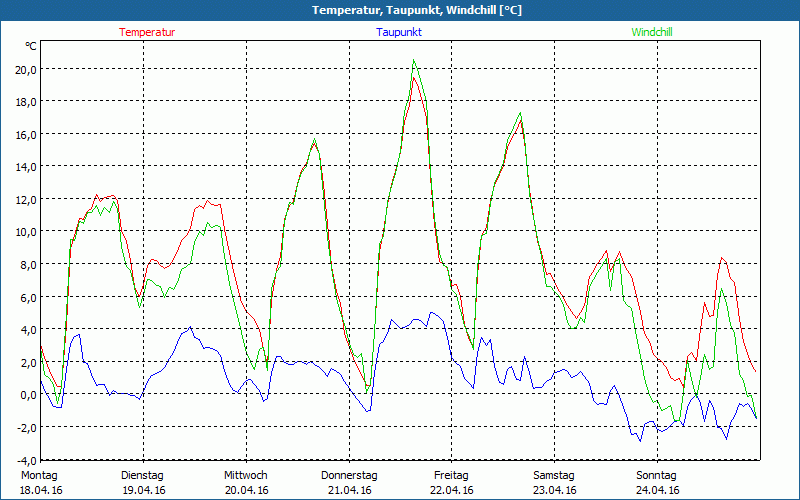This screenshot has height=500, width=800.
Task: Click the 20.04.16 date label
Action: click(x=246, y=490)
